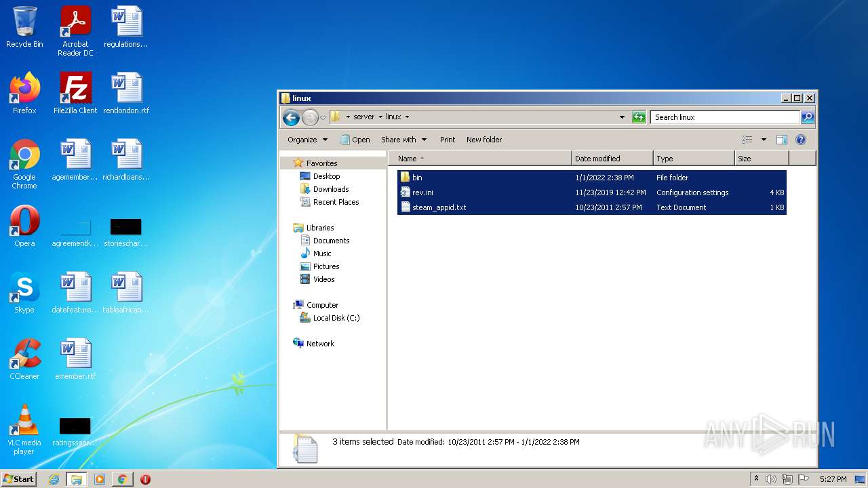Image resolution: width=868 pixels, height=488 pixels.
Task: Click the Explorer Forward navigation arrow
Action: tap(310, 117)
